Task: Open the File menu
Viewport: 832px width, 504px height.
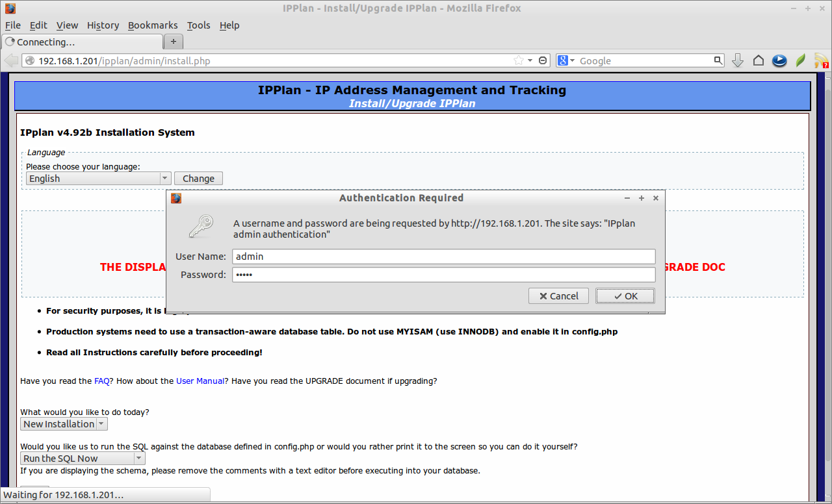Action: (x=13, y=25)
